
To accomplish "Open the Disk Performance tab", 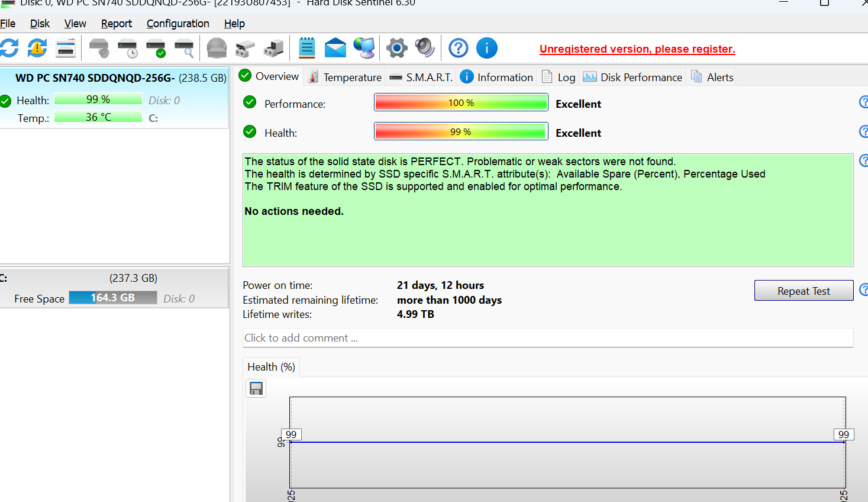I will coord(633,78).
